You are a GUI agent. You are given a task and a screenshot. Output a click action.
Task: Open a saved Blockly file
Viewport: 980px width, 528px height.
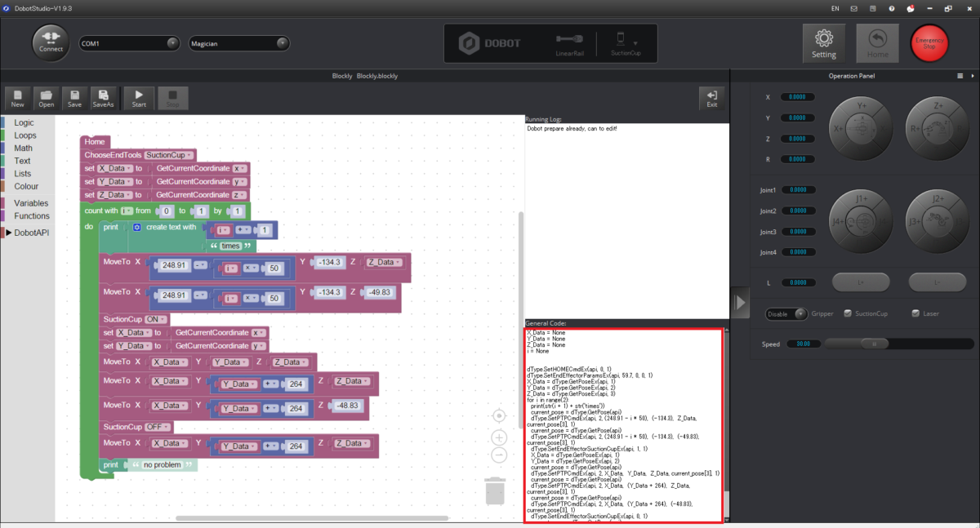tap(47, 98)
